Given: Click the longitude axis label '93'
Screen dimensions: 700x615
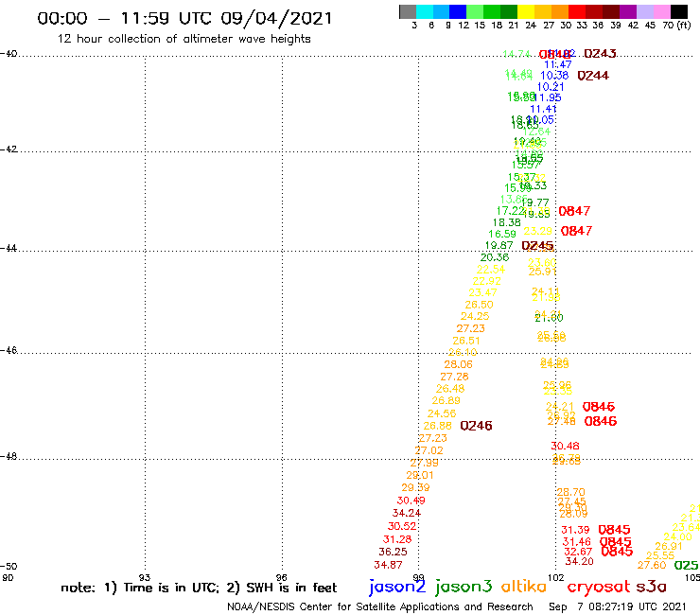Looking at the screenshot, I should [145, 577].
